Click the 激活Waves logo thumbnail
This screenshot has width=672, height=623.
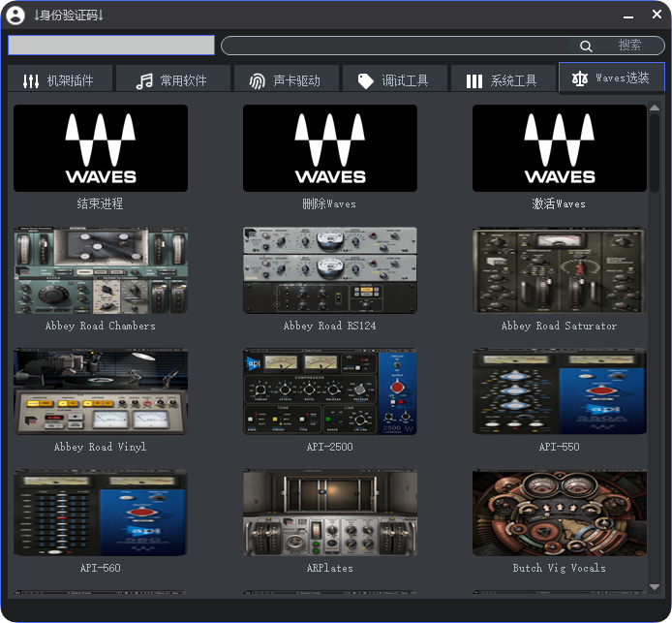pos(560,148)
